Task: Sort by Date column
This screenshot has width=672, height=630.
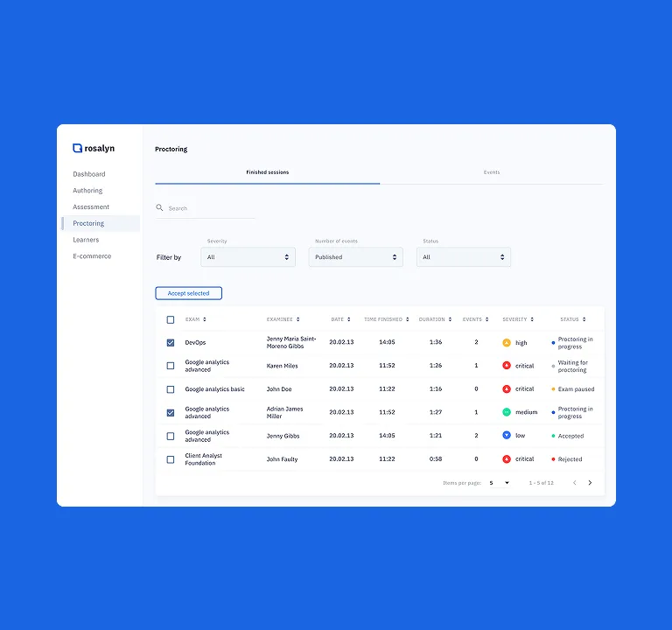Action: (x=349, y=319)
